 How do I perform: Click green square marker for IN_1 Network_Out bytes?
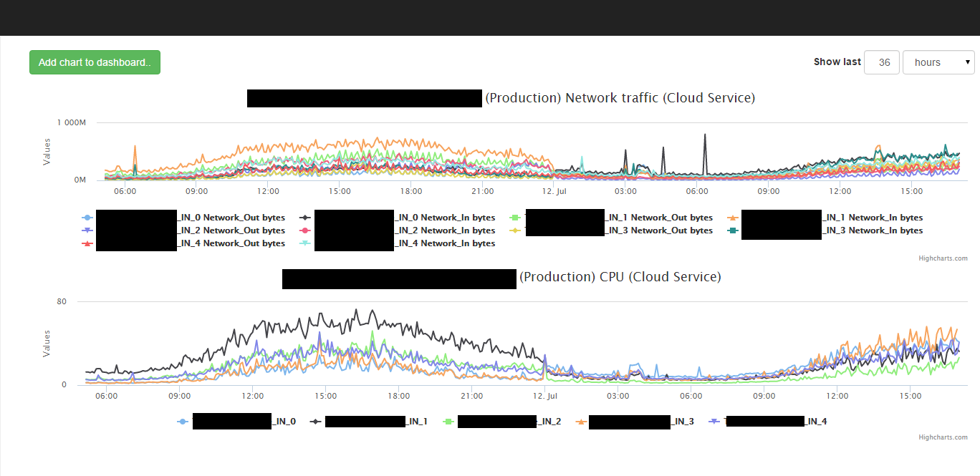tap(517, 218)
